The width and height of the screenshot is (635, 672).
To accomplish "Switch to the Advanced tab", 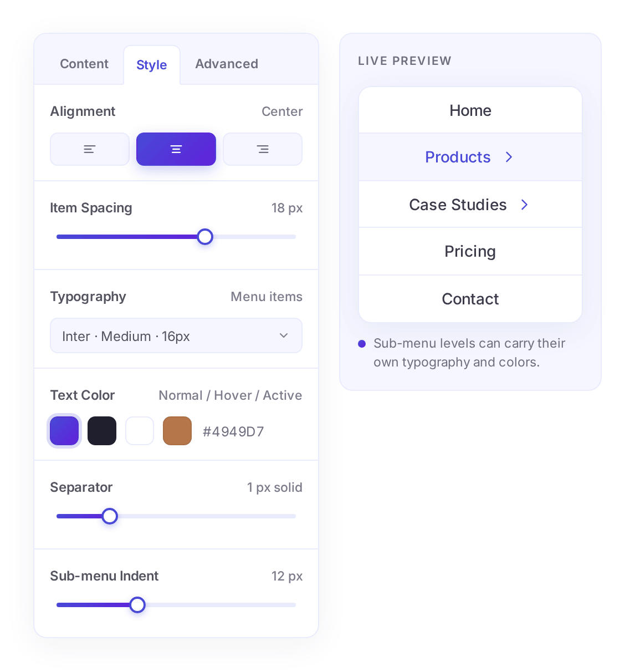I will tap(227, 64).
